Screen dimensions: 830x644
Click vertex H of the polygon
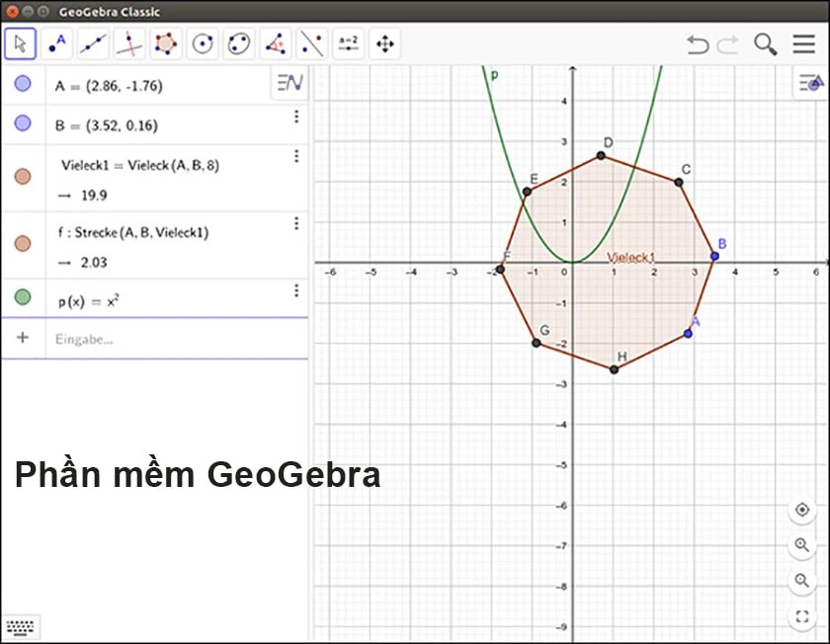tap(614, 369)
